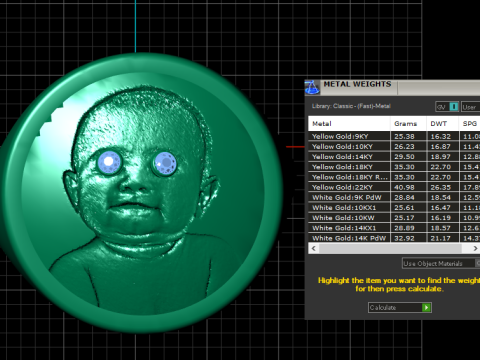480x360 pixels.
Task: Select the Yellow Gold:18KY row
Action: 394,167
